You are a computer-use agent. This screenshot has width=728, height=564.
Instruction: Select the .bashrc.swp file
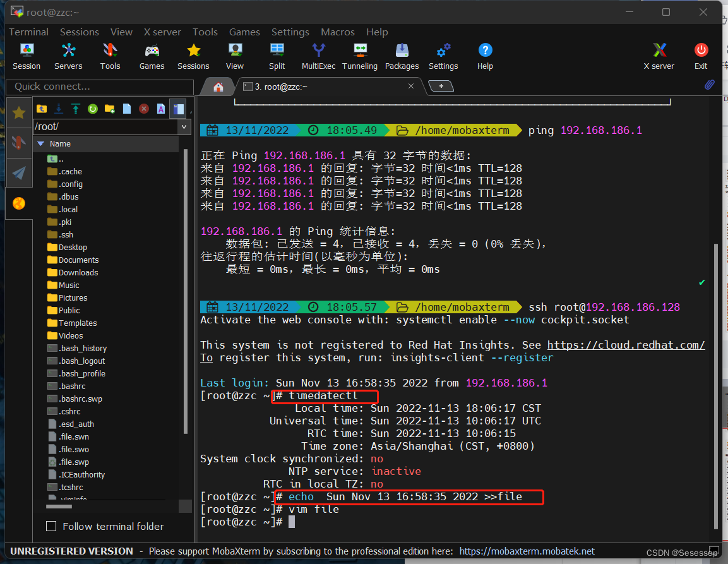click(x=75, y=399)
